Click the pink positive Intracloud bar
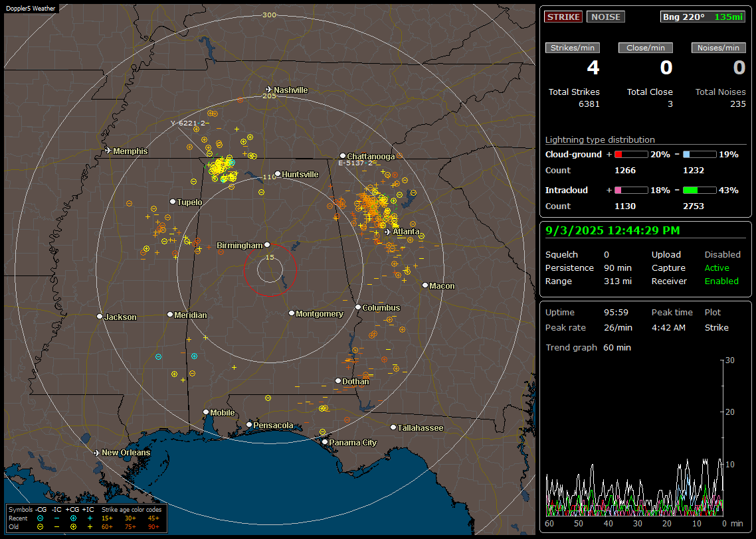Viewport: 756px width, 539px height. (631, 191)
